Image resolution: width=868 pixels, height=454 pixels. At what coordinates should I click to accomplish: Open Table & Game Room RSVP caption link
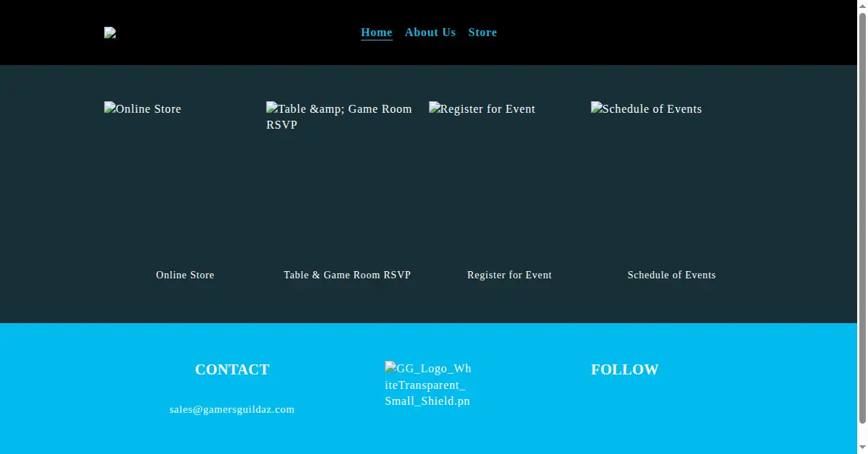pyautogui.click(x=347, y=275)
